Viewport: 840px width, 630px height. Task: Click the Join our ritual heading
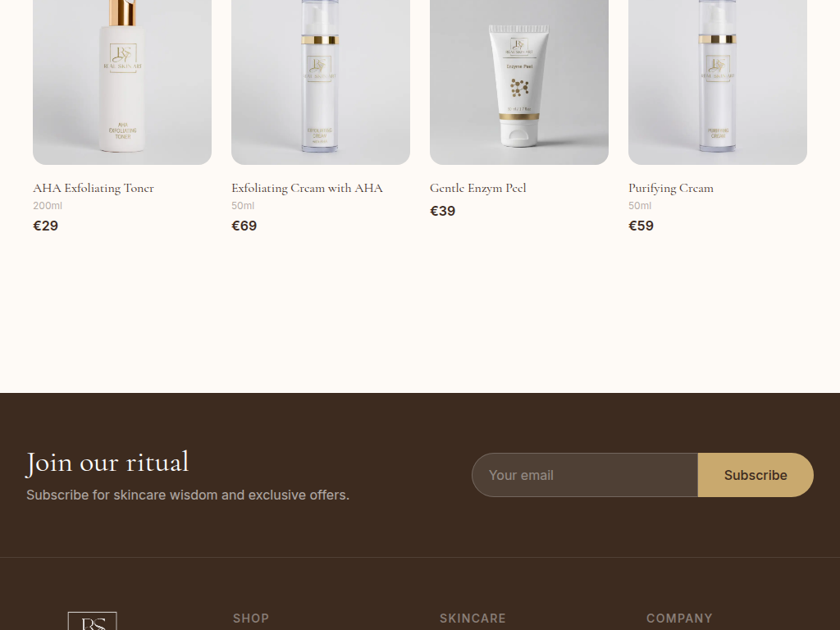tap(107, 463)
